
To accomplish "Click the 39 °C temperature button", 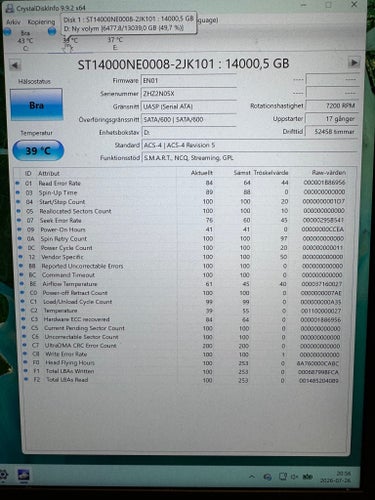I will (x=38, y=151).
